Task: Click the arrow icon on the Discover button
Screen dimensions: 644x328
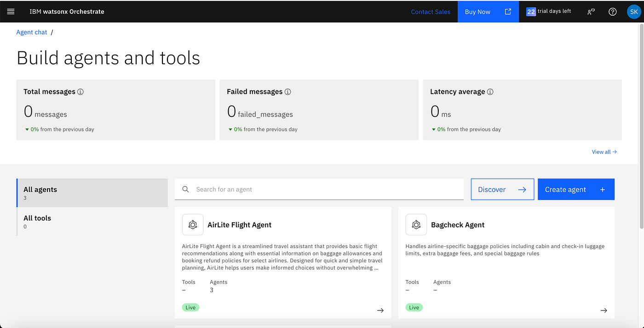Action: [522, 189]
